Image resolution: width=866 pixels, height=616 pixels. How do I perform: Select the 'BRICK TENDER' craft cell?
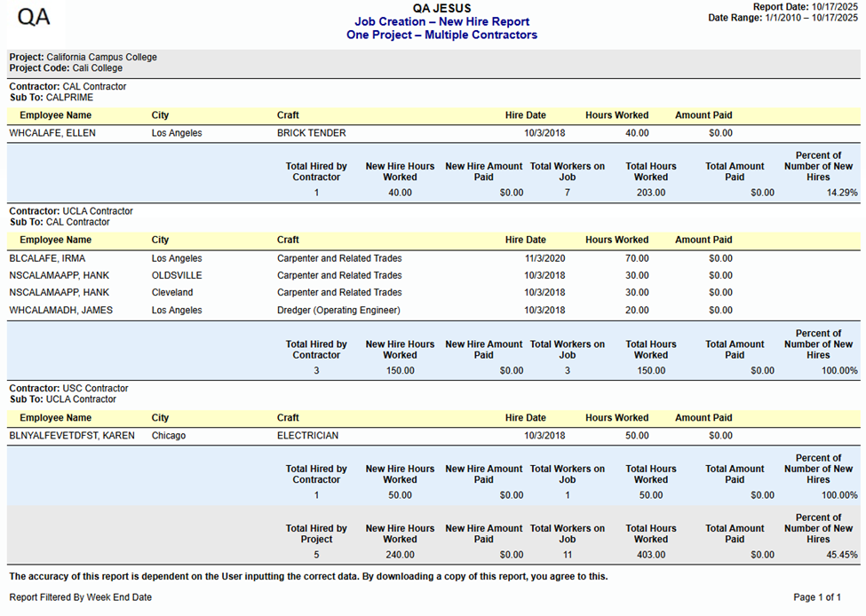pos(312,133)
